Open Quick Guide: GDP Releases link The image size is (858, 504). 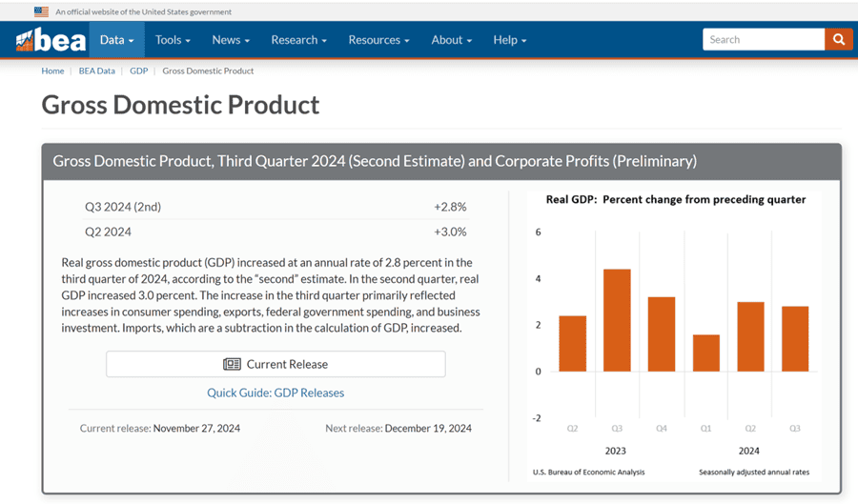click(276, 393)
